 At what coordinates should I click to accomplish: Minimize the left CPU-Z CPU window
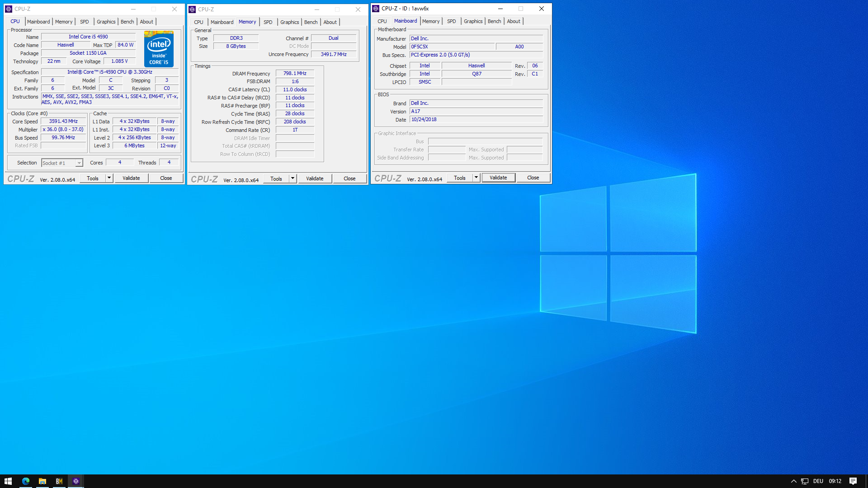(x=133, y=9)
